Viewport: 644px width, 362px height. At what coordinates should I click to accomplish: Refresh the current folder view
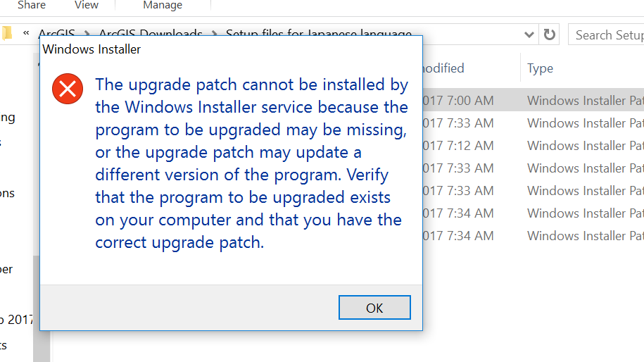[x=549, y=35]
